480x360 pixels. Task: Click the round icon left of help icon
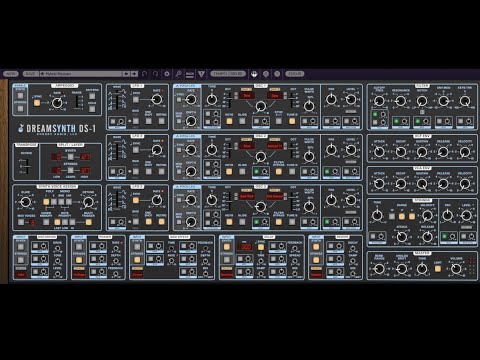266,74
